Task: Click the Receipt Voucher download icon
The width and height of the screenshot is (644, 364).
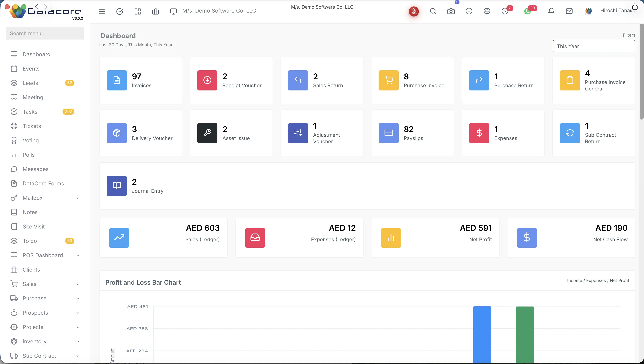Action: (207, 80)
